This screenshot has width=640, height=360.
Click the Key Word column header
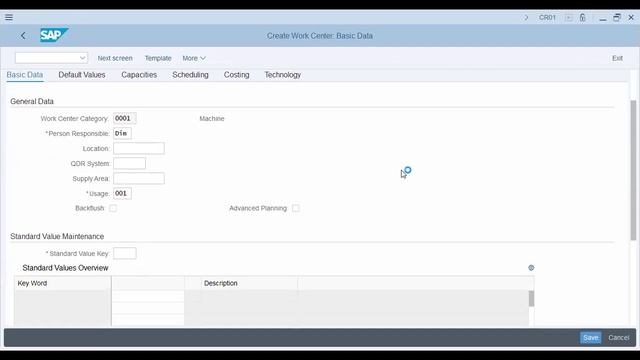click(62, 283)
